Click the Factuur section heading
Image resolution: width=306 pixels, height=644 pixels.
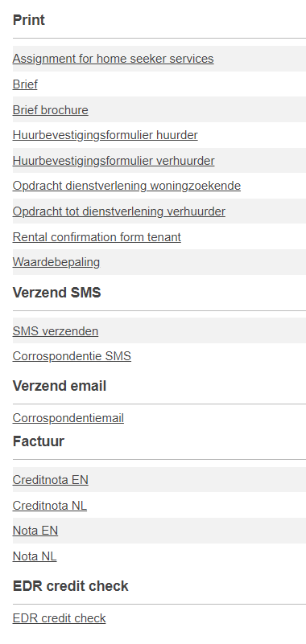39,441
